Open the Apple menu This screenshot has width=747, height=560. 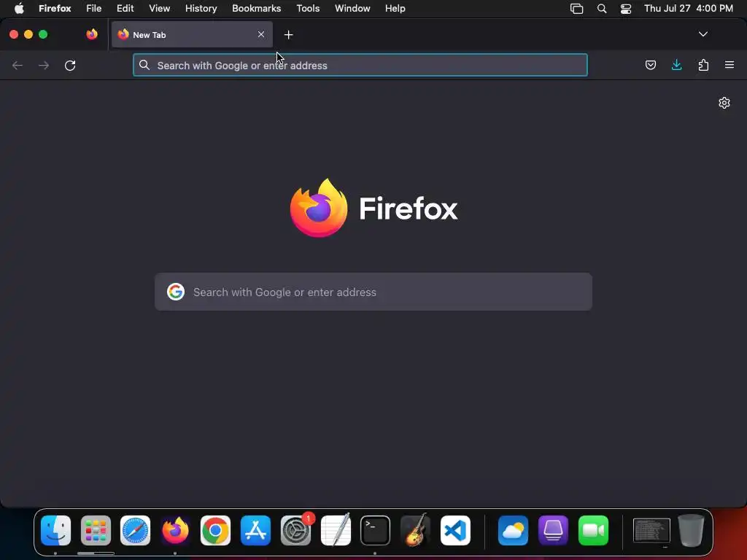point(19,8)
